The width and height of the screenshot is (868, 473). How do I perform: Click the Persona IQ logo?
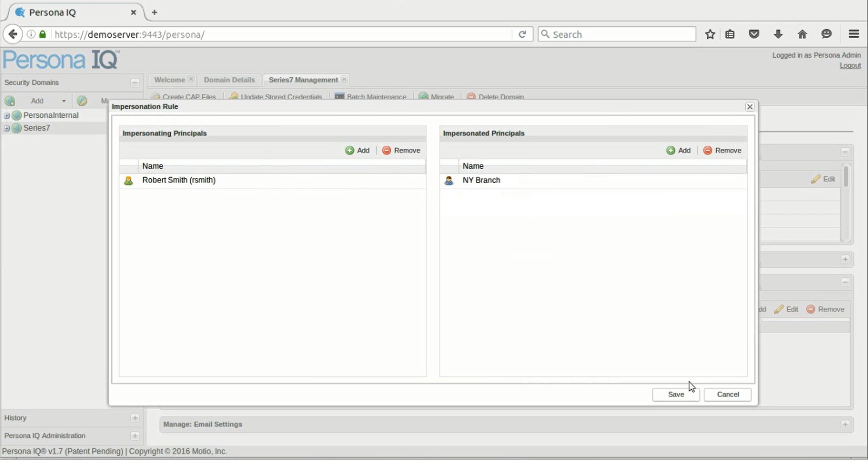(61, 59)
